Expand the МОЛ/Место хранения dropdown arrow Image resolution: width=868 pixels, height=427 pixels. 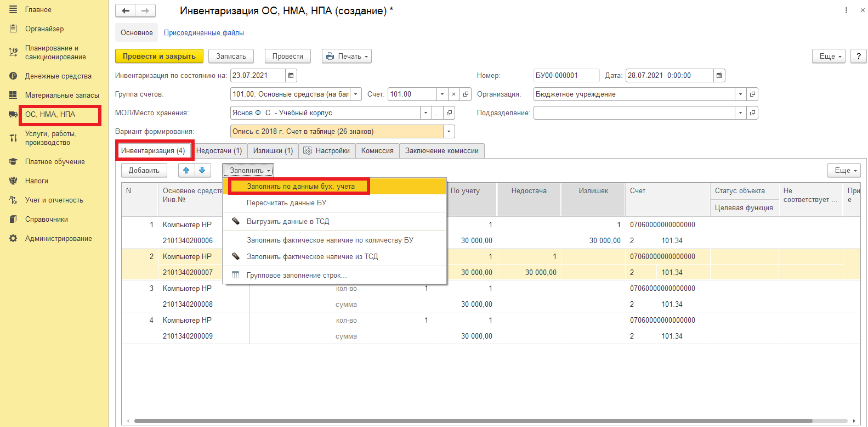[x=426, y=113]
